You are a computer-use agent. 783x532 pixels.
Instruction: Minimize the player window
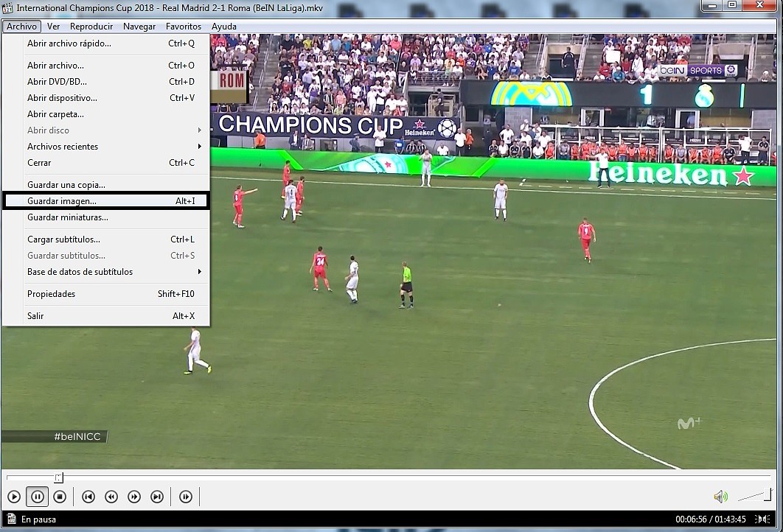coord(712,5)
